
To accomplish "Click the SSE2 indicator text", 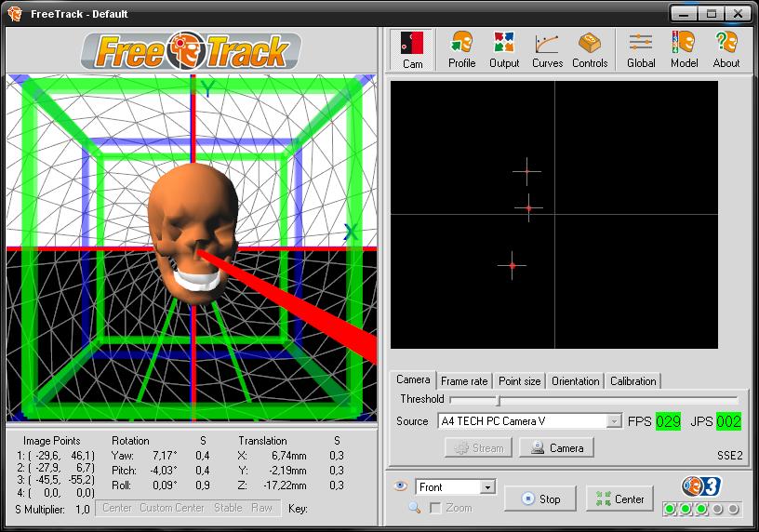I will 729,456.
